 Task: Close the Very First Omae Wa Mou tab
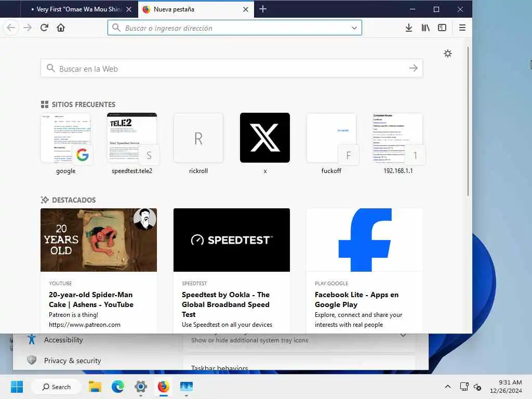129,9
